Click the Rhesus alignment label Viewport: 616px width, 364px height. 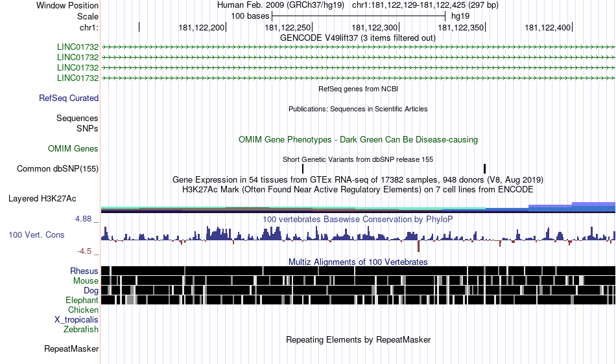point(84,271)
